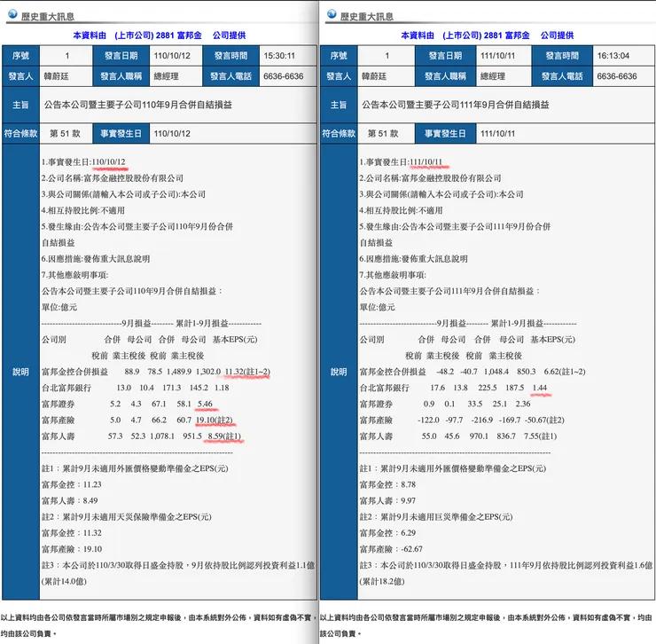Click the subject line about 110年9月合併自結損益
The width and height of the screenshot is (656, 644).
(x=137, y=105)
